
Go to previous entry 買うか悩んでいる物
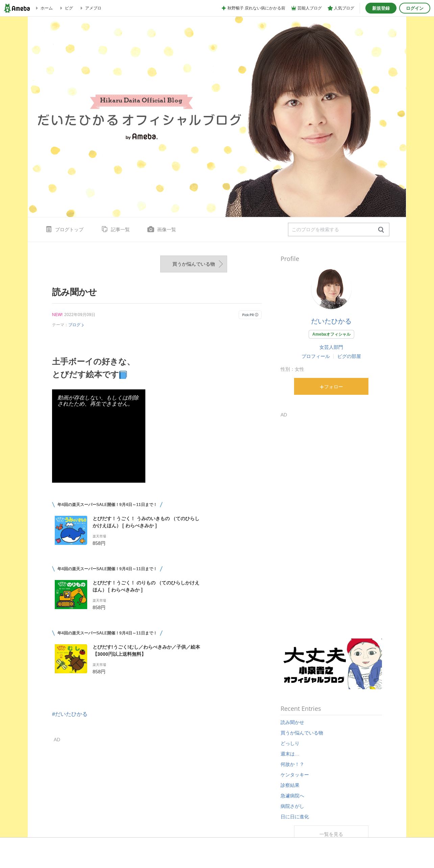(194, 264)
